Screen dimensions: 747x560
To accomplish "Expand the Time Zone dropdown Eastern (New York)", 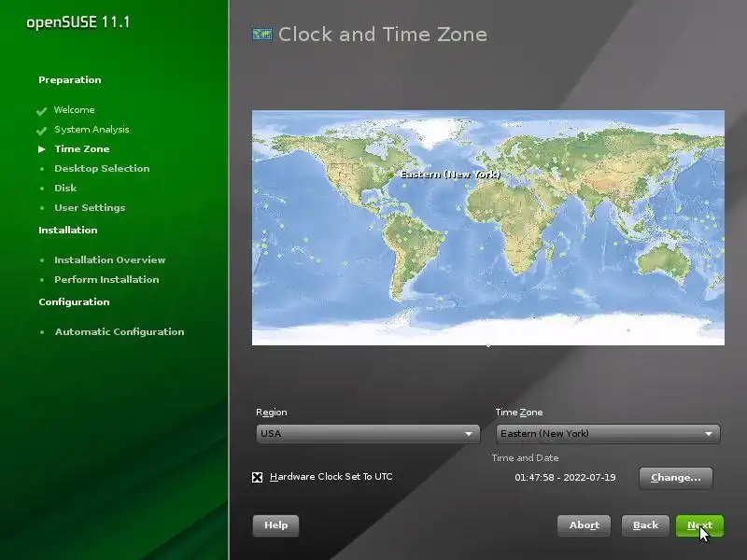I will [608, 434].
